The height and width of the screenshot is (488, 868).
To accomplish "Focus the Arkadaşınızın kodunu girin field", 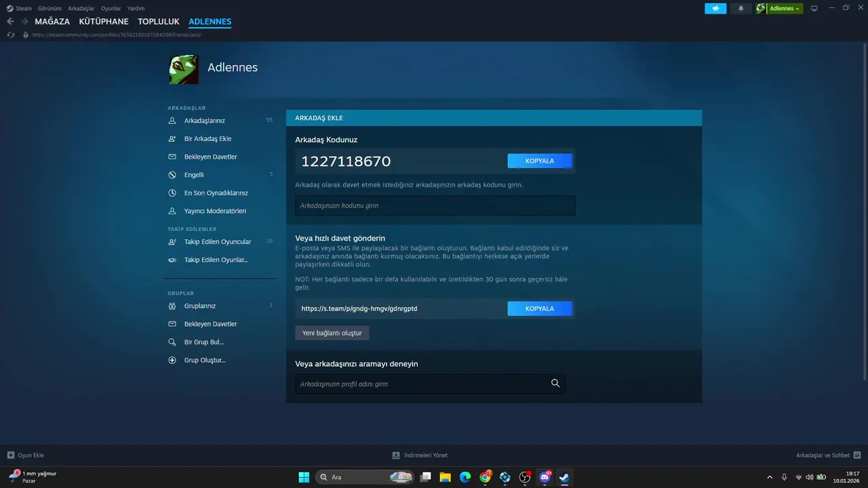I will pos(435,205).
